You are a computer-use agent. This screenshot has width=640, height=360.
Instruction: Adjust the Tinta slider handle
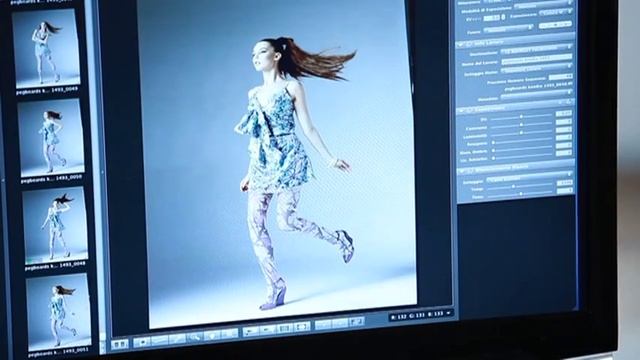click(x=521, y=193)
